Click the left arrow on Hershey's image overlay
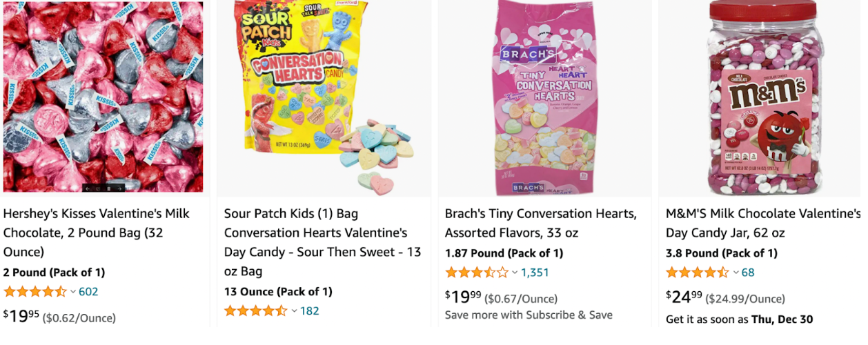Screen dimensions: 868x345 (89, 188)
